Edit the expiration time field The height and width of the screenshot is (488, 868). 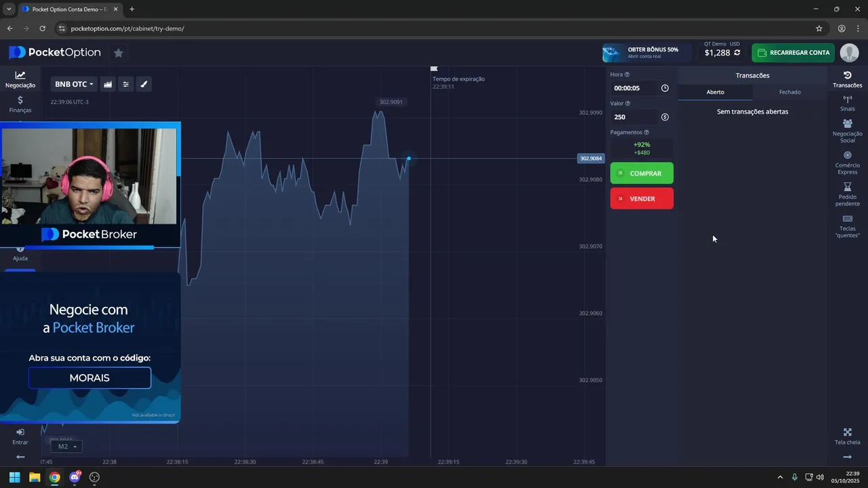click(634, 88)
